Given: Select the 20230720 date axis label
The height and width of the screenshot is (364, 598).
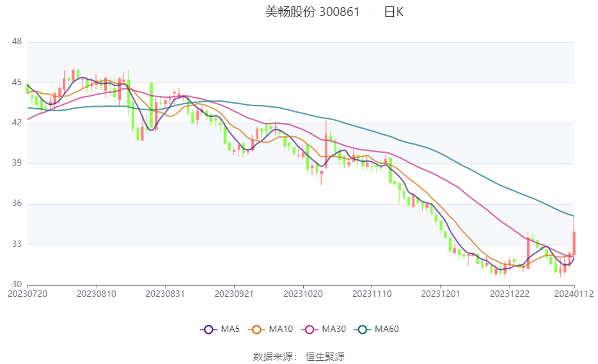Looking at the screenshot, I should 28,294.
